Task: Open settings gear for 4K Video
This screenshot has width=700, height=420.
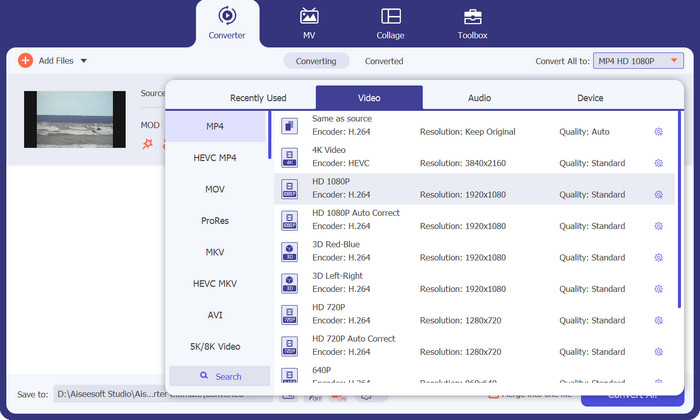Action: [x=658, y=163]
